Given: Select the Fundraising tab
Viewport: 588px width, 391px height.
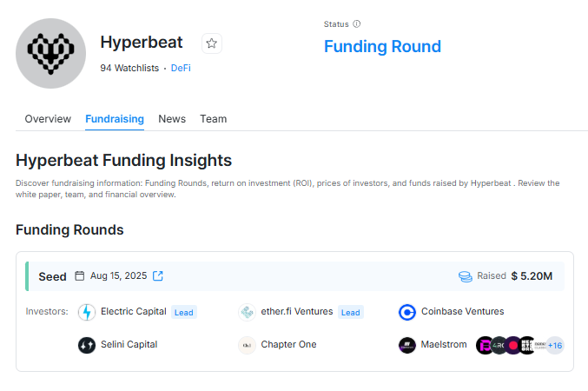Looking at the screenshot, I should pos(115,119).
